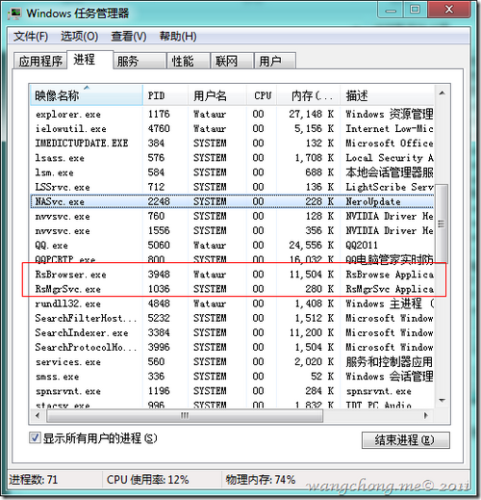
Task: Select the NASvc.exe process row
Action: point(232,202)
